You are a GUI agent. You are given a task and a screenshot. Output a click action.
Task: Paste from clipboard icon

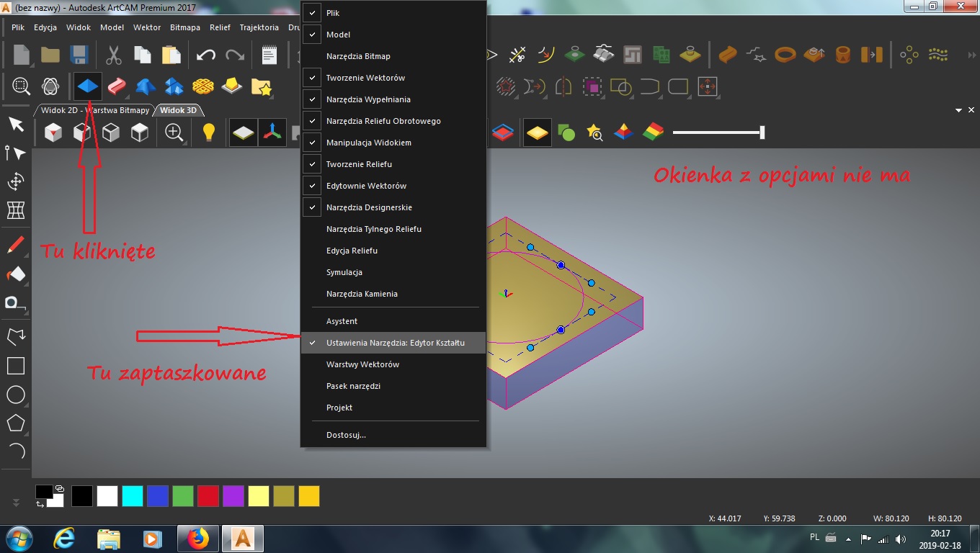171,55
